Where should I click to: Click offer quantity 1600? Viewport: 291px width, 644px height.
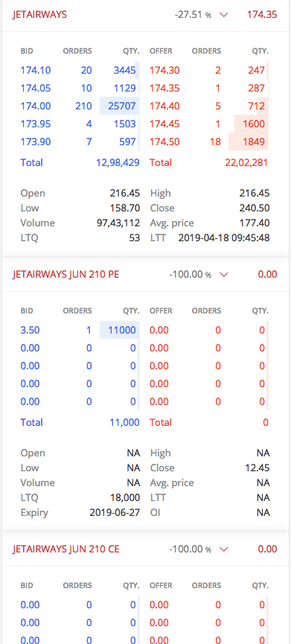point(254,124)
